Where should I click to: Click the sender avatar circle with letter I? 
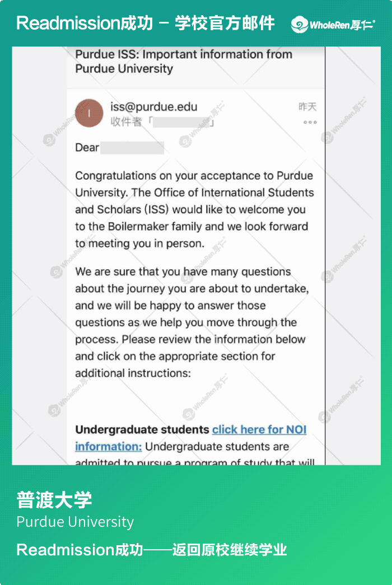click(x=89, y=113)
